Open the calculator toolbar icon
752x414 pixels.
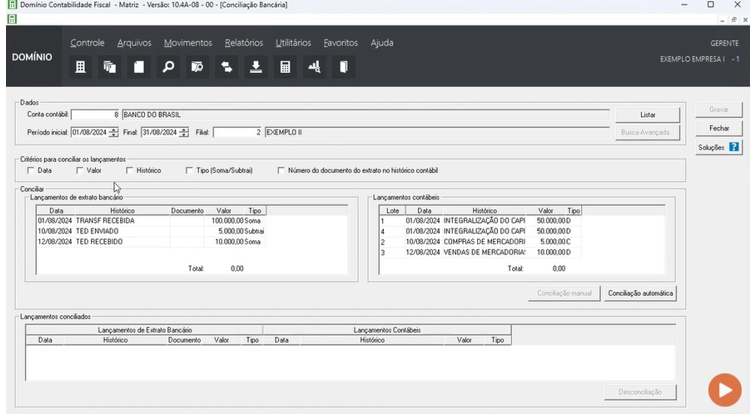[x=285, y=67]
